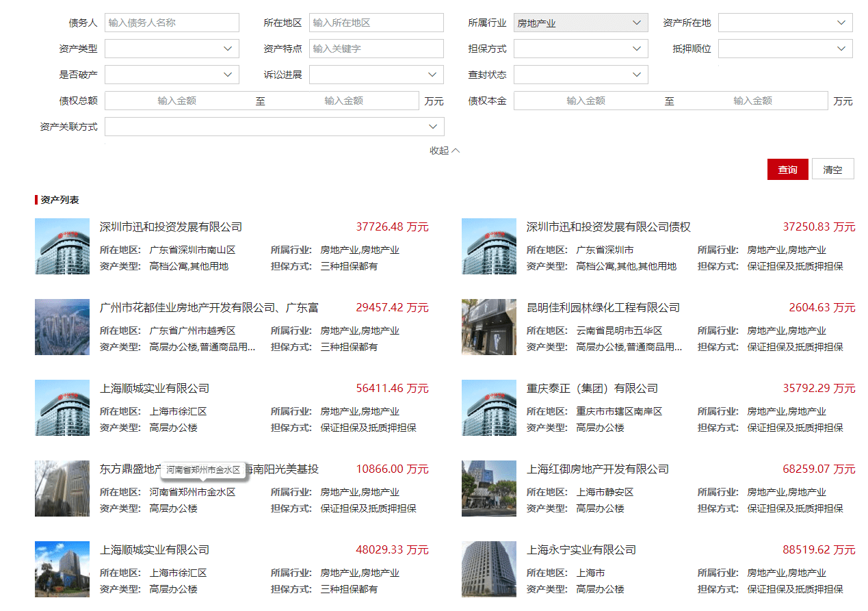Click the 资产列表 section heading

coord(60,200)
